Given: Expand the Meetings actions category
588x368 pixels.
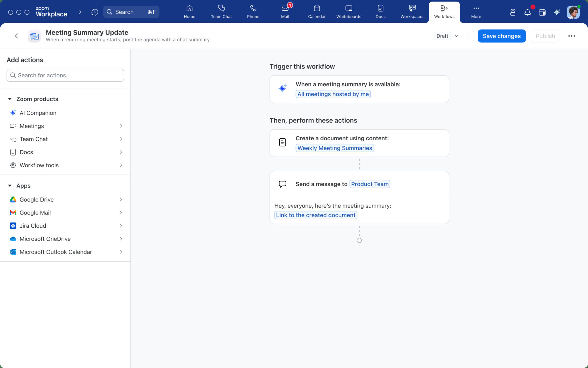Looking at the screenshot, I should (x=65, y=126).
